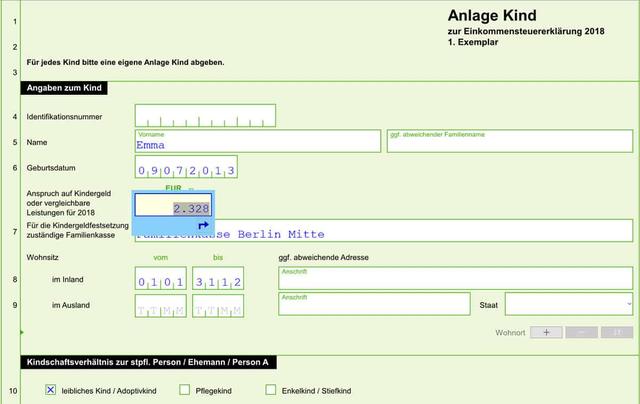Toggle leibliches Kind / Adoptivkind checkbox

pyautogui.click(x=50, y=390)
